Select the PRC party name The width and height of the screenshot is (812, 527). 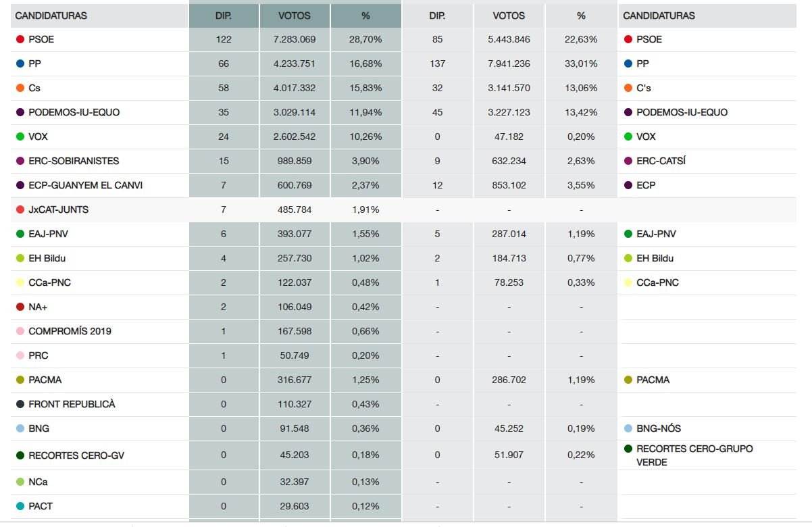[x=39, y=355]
